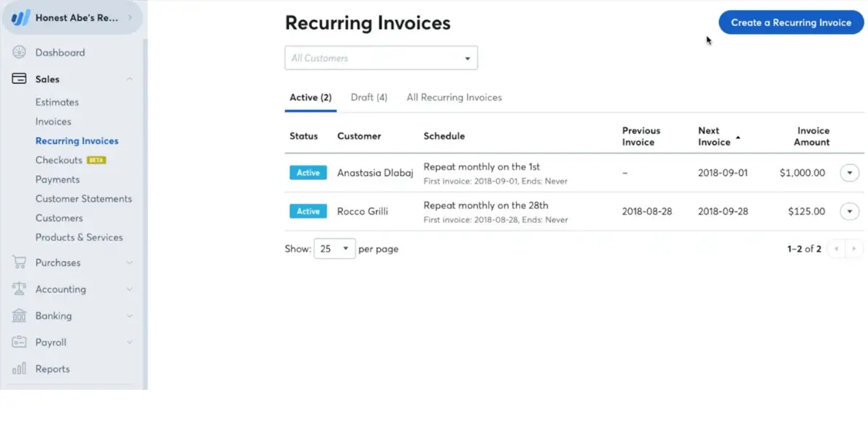Viewport: 868px width, 434px height.
Task: Click the Rocco Grilli customer name
Action: (x=362, y=211)
